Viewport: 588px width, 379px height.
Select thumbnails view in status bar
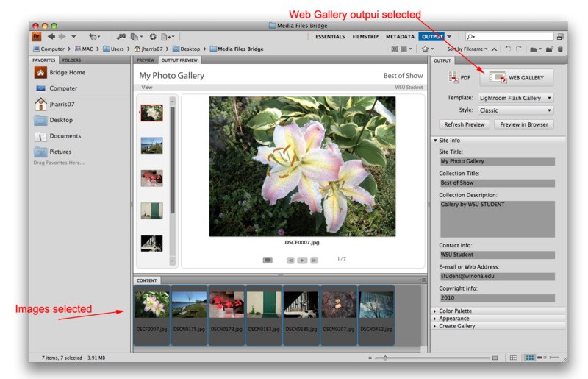pyautogui.click(x=530, y=358)
